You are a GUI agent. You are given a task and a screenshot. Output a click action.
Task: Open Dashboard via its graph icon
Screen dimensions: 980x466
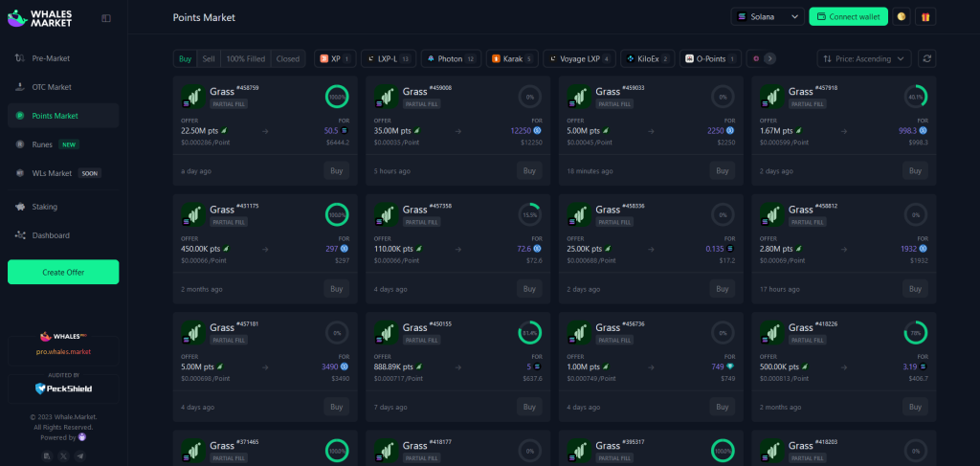pyautogui.click(x=20, y=235)
